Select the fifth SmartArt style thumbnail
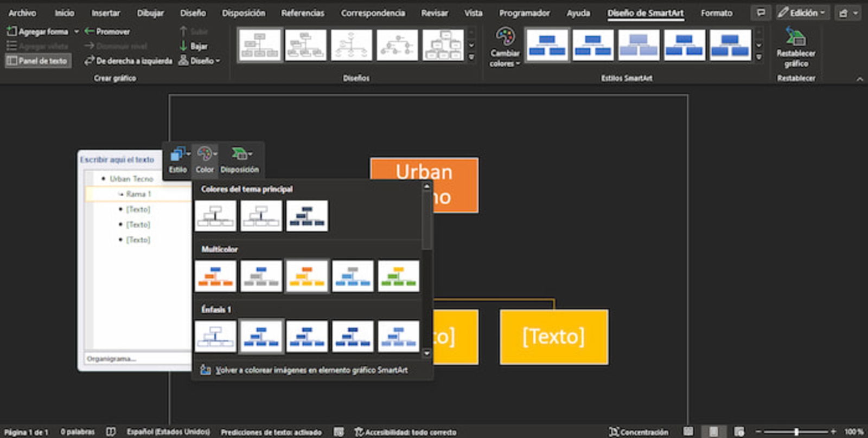This screenshot has height=438, width=868. coord(730,45)
